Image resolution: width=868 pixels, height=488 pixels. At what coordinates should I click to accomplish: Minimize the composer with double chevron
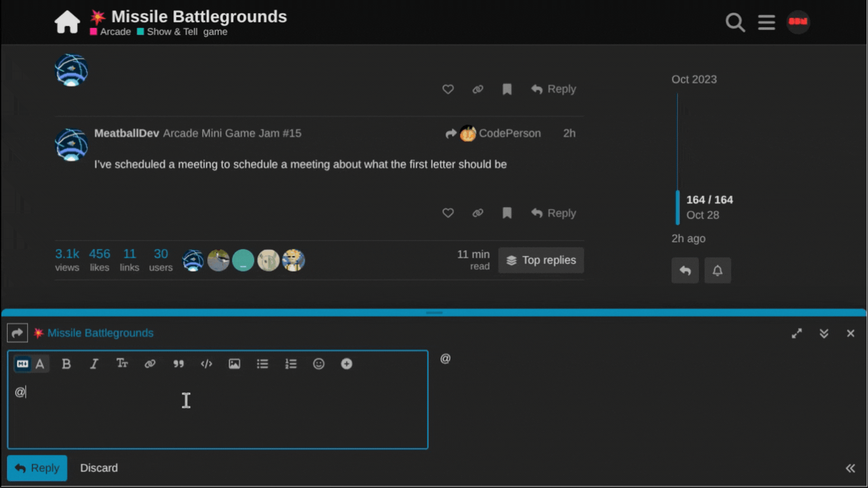[824, 333]
